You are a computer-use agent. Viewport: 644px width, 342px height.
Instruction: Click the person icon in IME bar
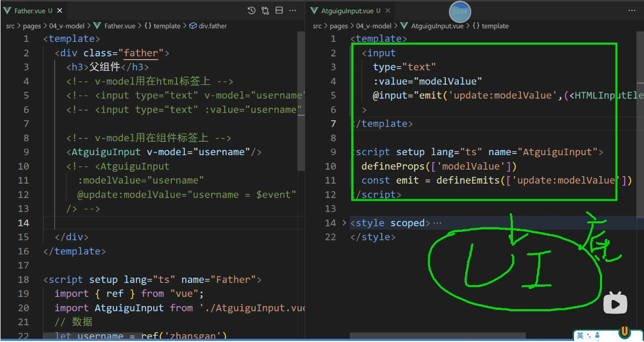click(x=597, y=336)
